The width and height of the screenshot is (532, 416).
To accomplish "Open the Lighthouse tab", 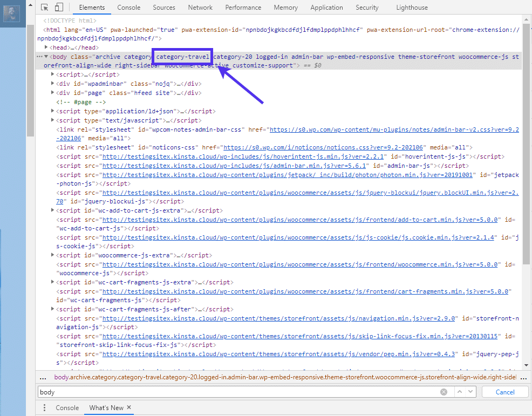I will [x=412, y=8].
